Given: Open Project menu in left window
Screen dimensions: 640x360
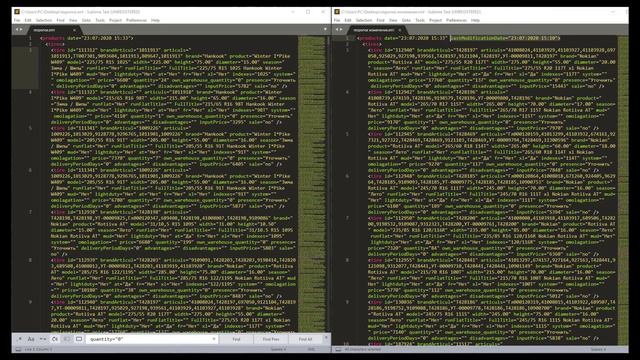Looking at the screenshot, I should pyautogui.click(x=115, y=20).
